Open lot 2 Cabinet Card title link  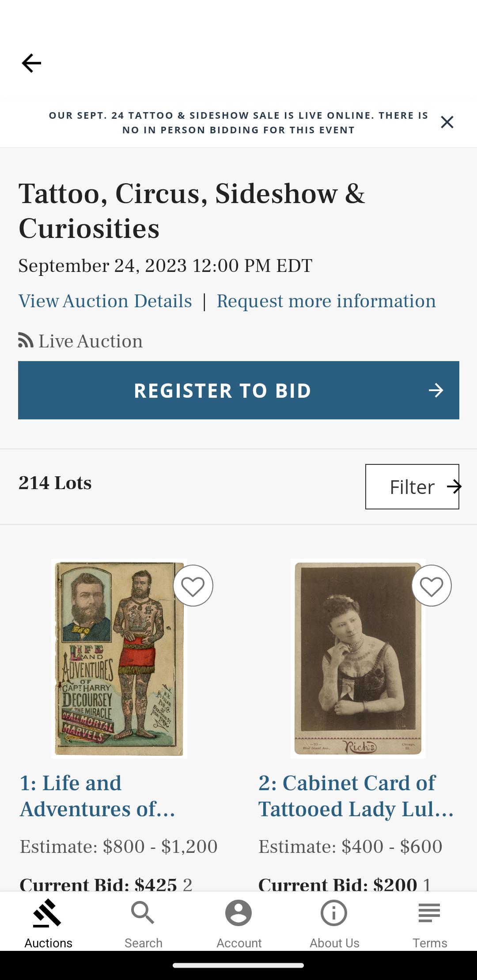click(x=356, y=796)
